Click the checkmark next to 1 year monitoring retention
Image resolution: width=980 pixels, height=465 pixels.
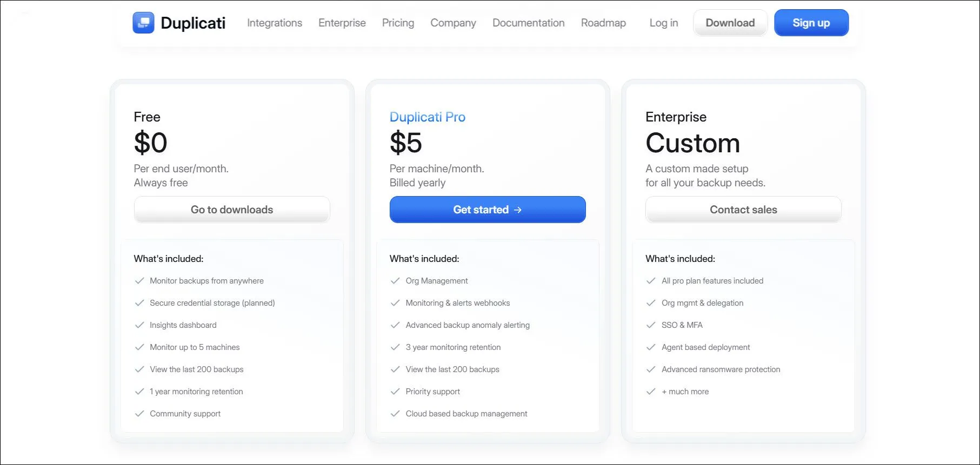point(139,391)
